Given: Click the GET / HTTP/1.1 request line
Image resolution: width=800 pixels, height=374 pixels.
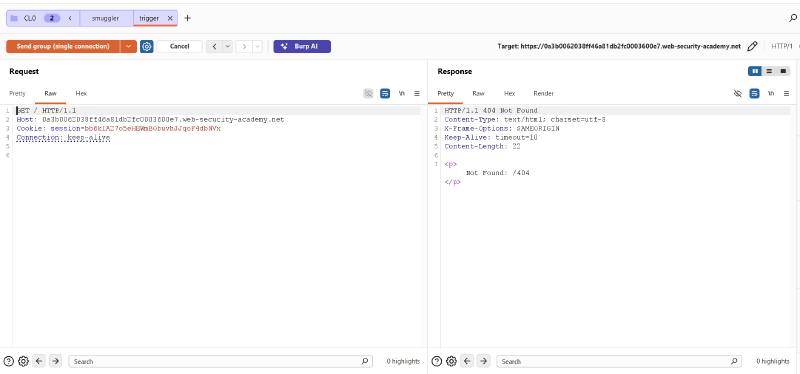Looking at the screenshot, I should coord(47,110).
